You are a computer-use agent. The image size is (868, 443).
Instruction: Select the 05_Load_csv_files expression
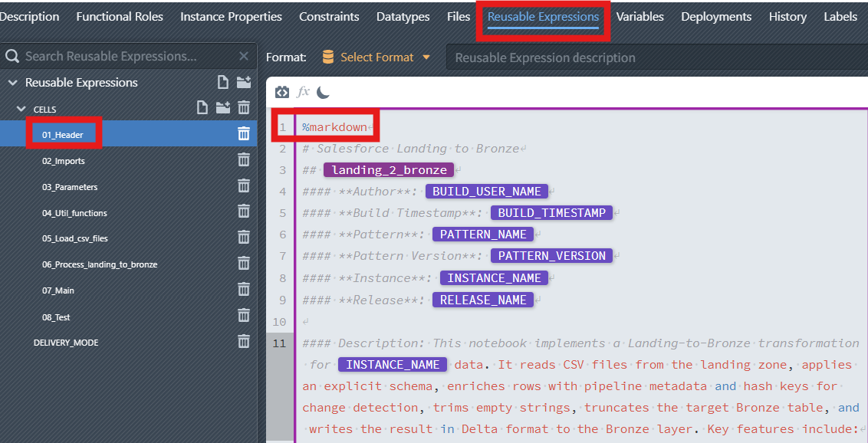point(74,238)
